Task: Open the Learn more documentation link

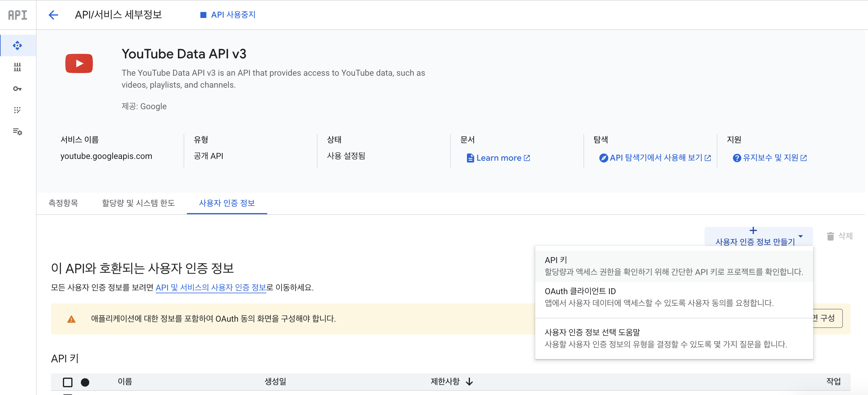Action: tap(498, 158)
